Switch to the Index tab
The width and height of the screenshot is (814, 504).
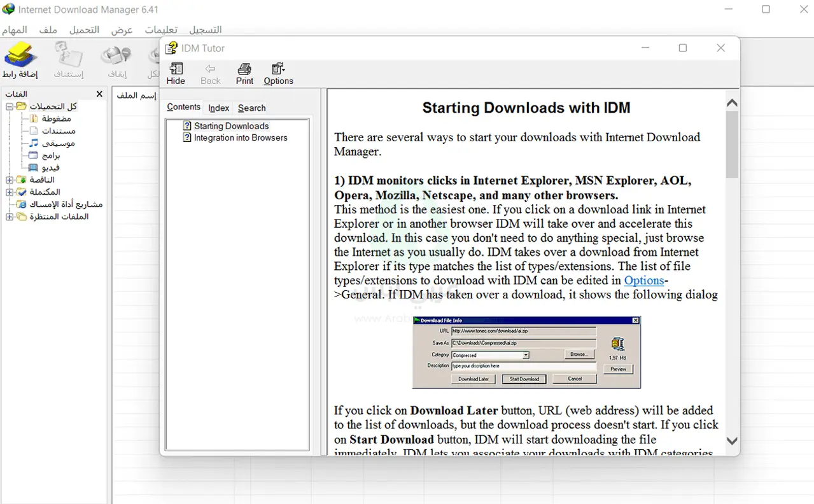coord(218,108)
